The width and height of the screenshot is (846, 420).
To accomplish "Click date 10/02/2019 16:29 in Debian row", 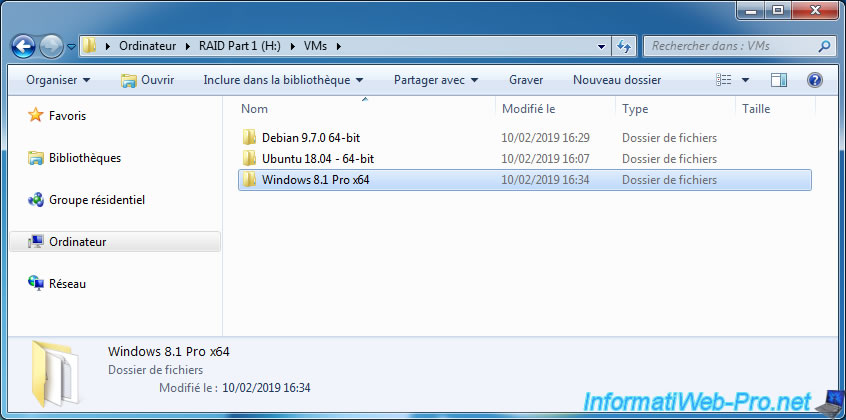I will pyautogui.click(x=545, y=138).
